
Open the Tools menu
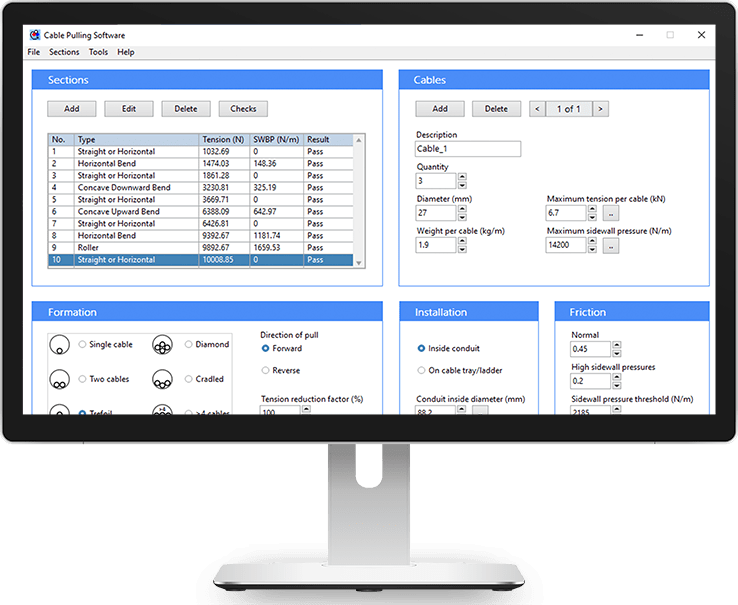pyautogui.click(x=98, y=52)
